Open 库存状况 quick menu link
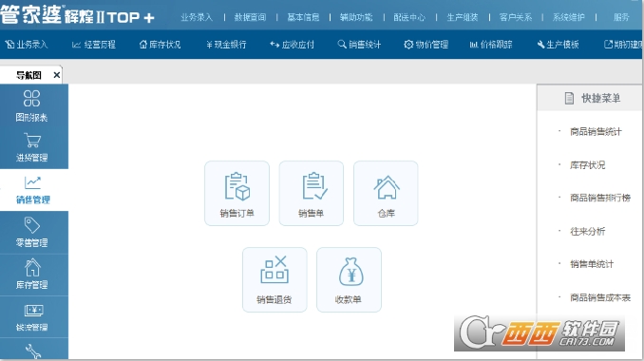644x361 pixels. click(587, 165)
